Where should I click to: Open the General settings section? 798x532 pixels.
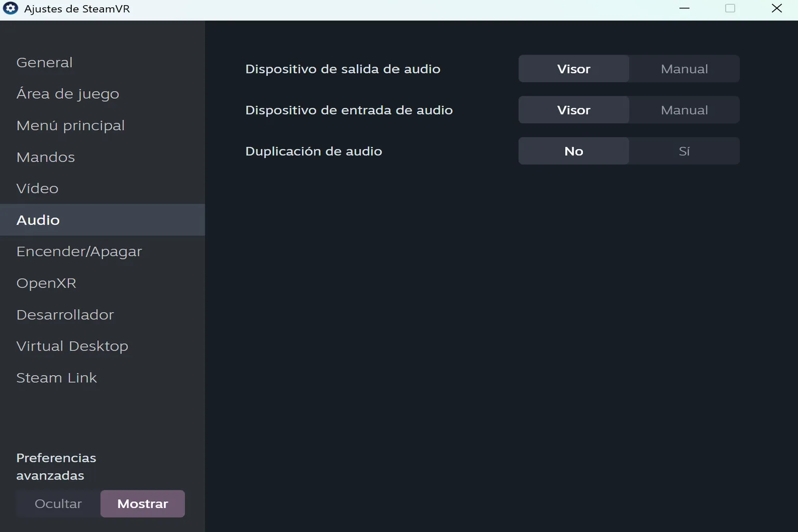(x=102, y=62)
